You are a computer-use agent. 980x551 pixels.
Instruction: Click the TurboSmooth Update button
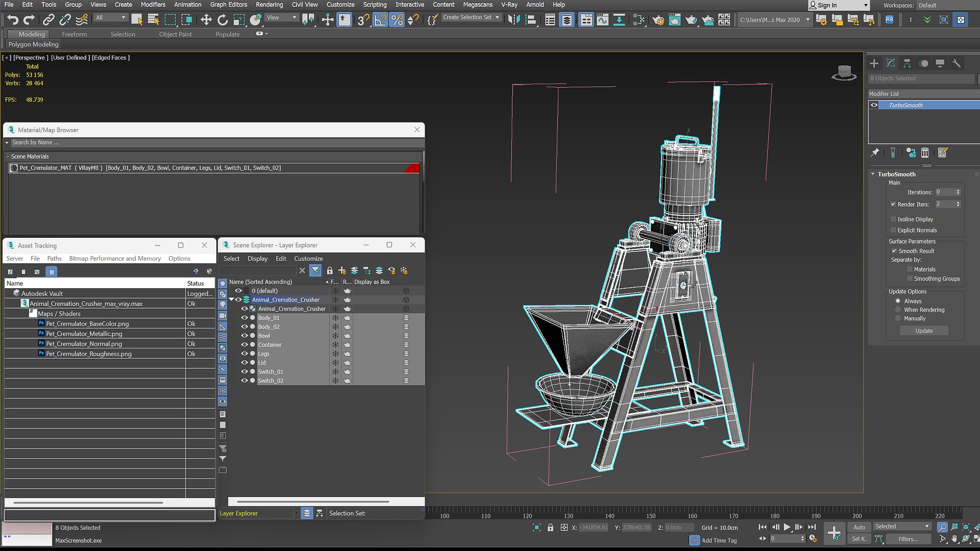click(x=924, y=331)
